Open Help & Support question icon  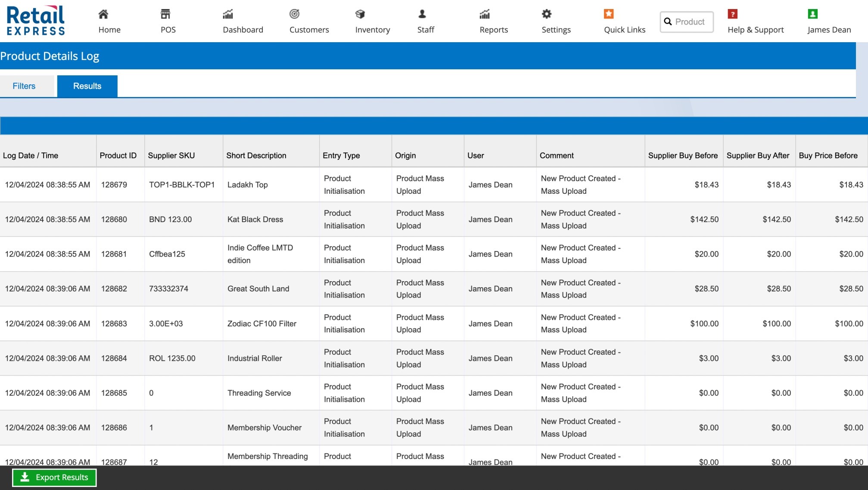(x=733, y=14)
